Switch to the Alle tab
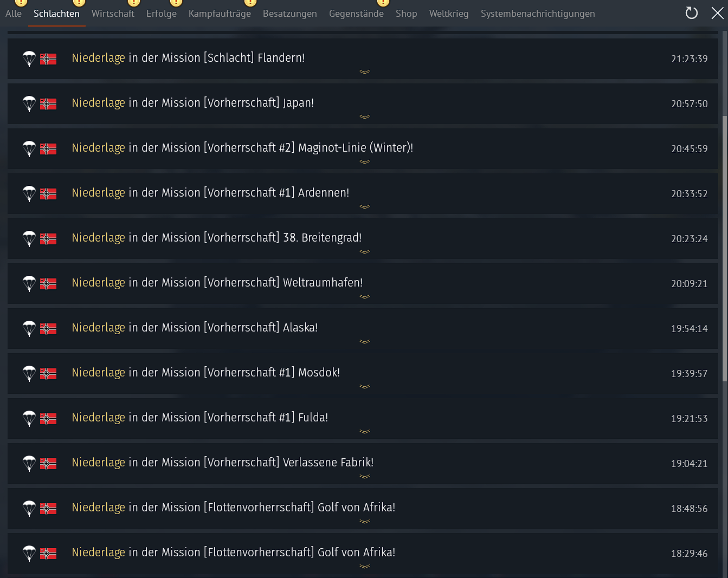This screenshot has width=728, height=578. coord(14,14)
